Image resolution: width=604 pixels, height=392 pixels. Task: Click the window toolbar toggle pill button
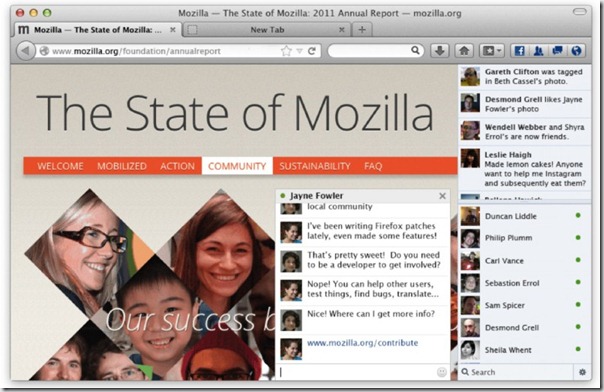coord(579,12)
